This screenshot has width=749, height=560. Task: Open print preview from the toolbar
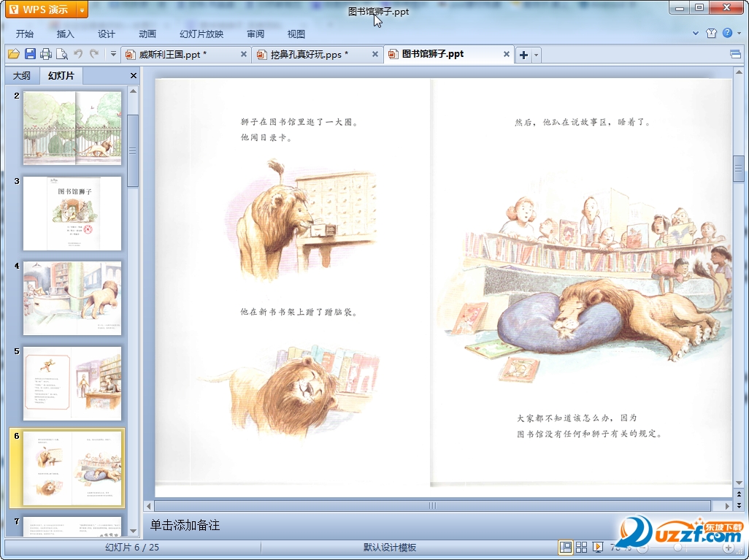pos(62,54)
